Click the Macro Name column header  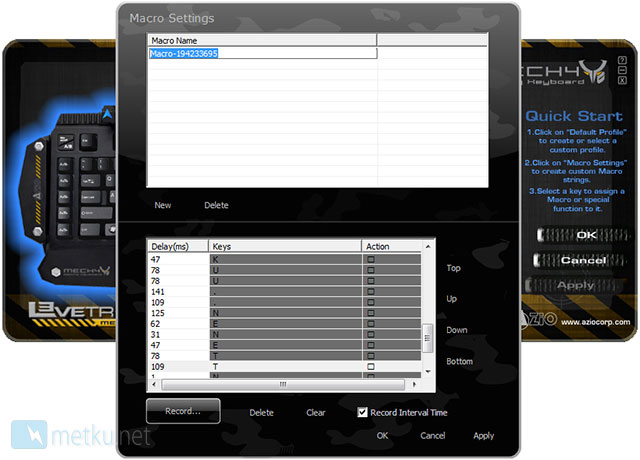click(262, 40)
